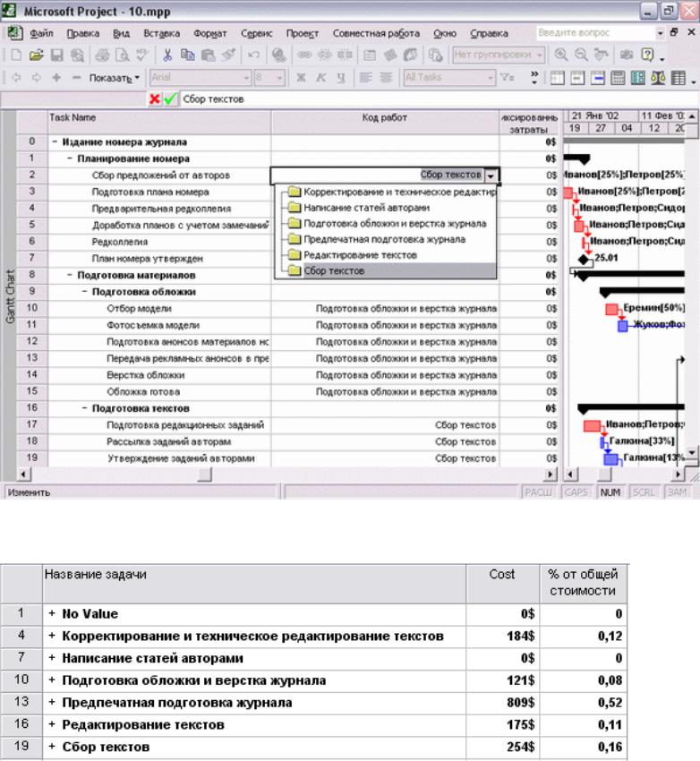Zoom in on the Gantt timescale

(560, 55)
